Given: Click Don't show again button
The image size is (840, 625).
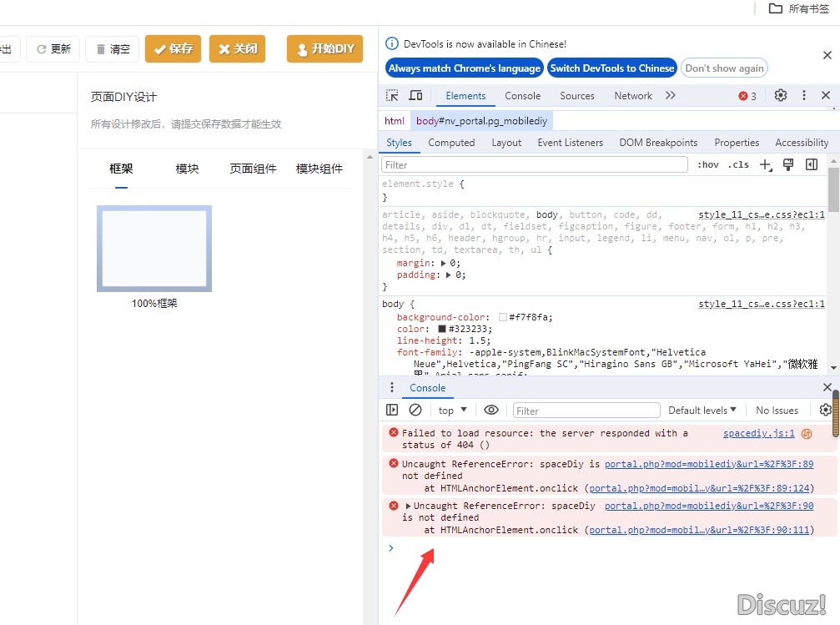Looking at the screenshot, I should 724,68.
